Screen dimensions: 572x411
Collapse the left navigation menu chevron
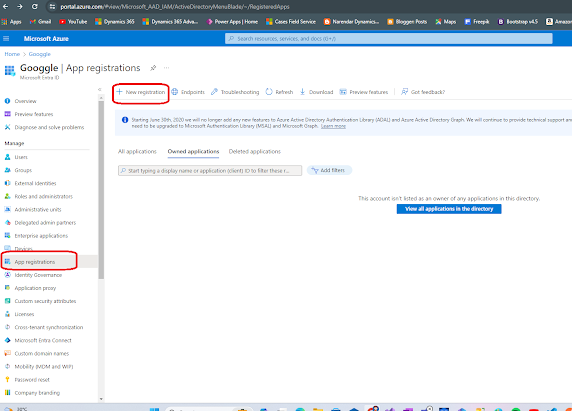click(x=99, y=89)
